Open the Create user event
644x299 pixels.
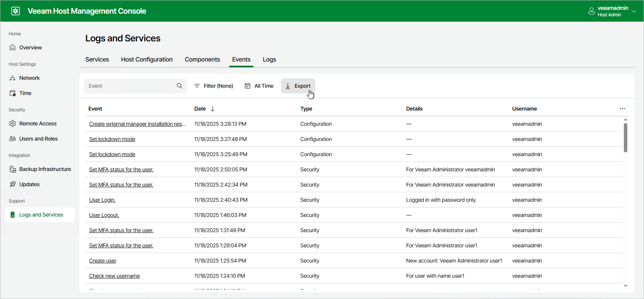(x=103, y=261)
